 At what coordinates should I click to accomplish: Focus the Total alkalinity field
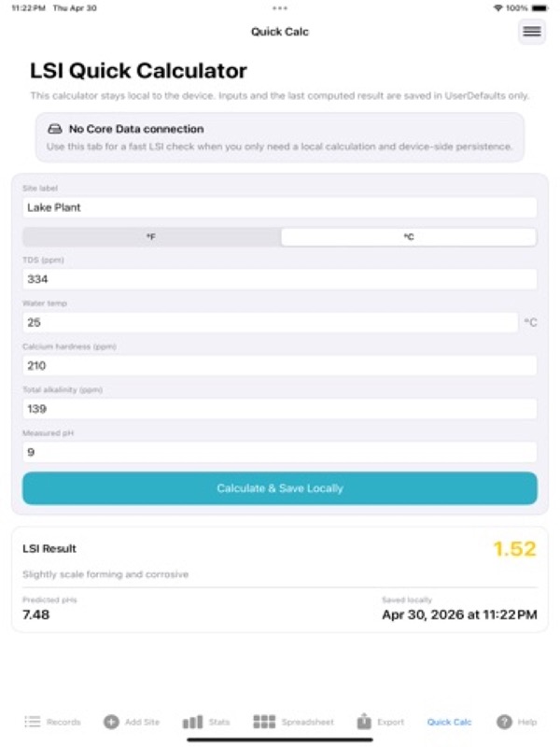(x=280, y=409)
